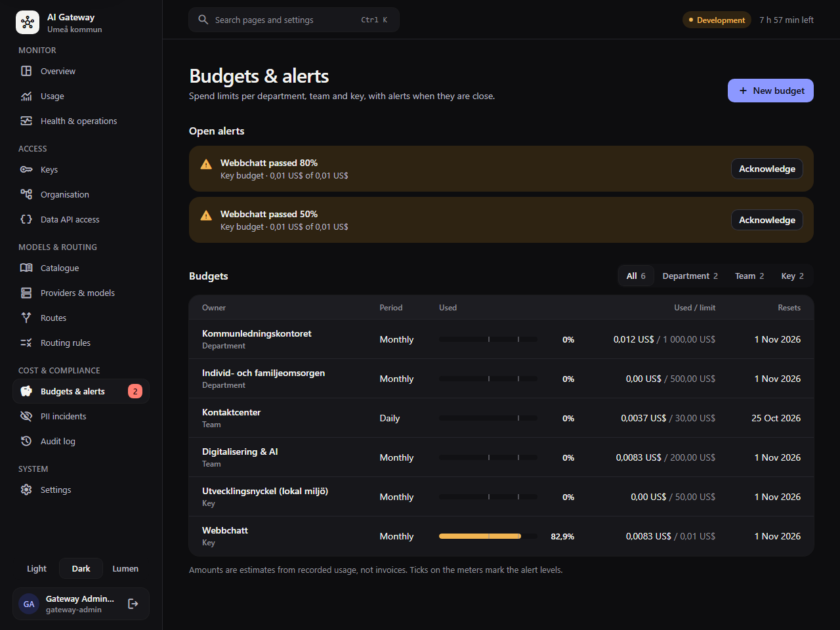This screenshot has height=630, width=840.
Task: Switch theme to Light
Action: 37,568
